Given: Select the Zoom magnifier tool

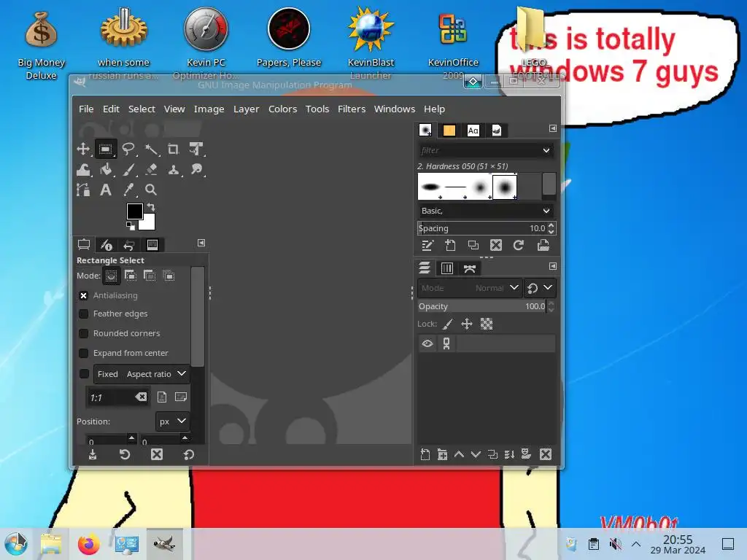Looking at the screenshot, I should click(151, 190).
